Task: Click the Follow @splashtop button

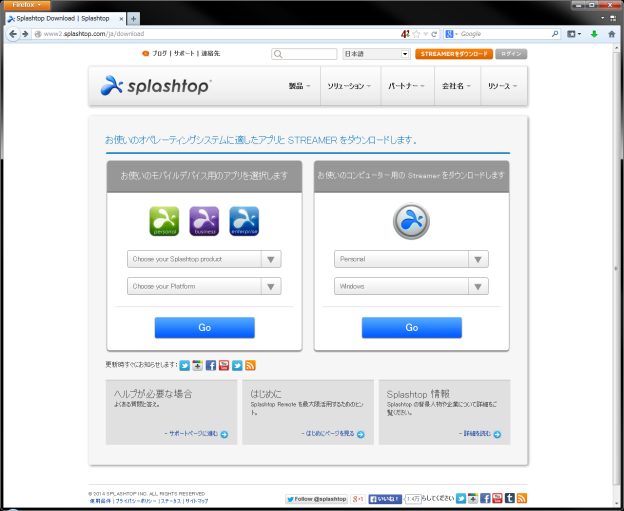Action: click(x=317, y=499)
